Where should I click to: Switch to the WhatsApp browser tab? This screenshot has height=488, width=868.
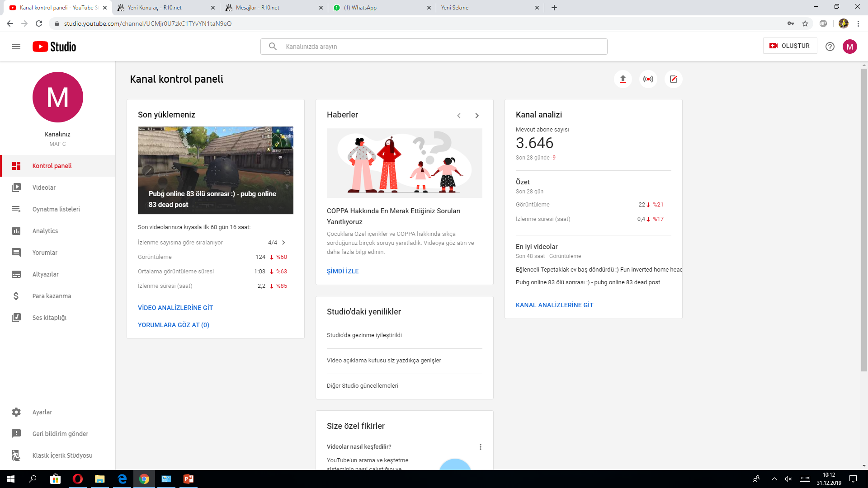382,8
